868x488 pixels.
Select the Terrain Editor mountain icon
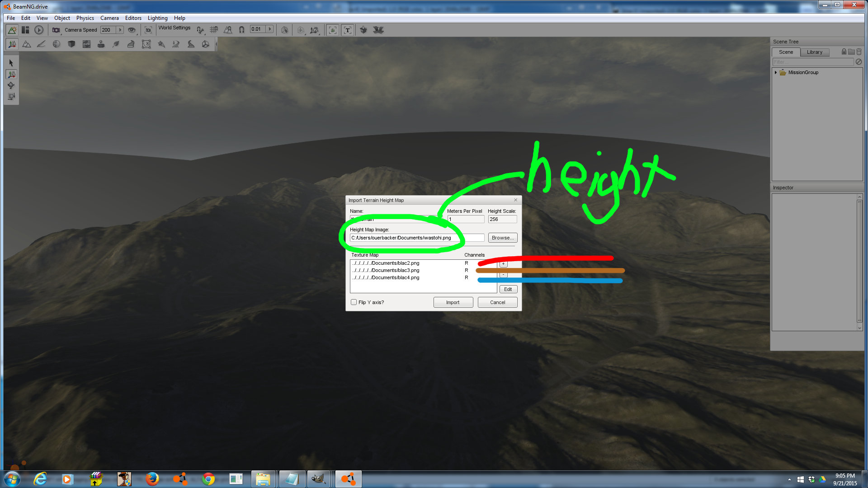27,44
